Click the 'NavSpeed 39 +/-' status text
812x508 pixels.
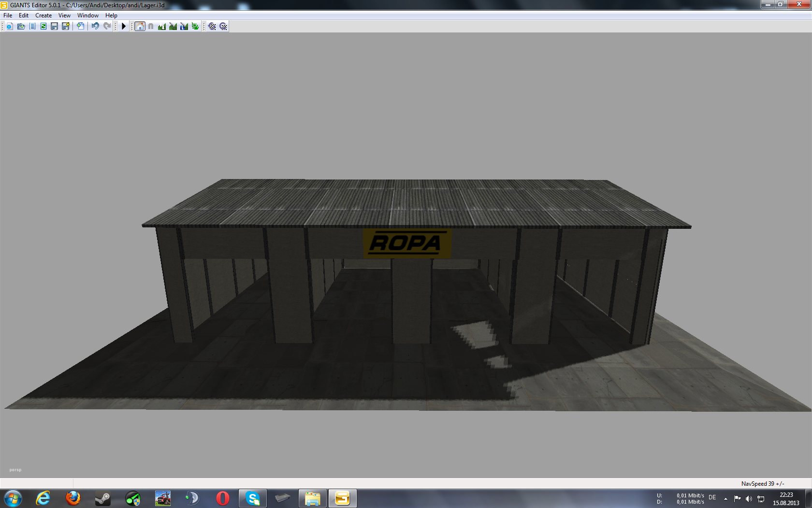763,484
